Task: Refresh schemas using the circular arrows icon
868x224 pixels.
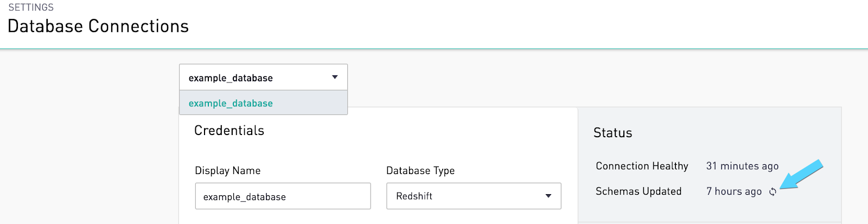Action: coord(773,191)
